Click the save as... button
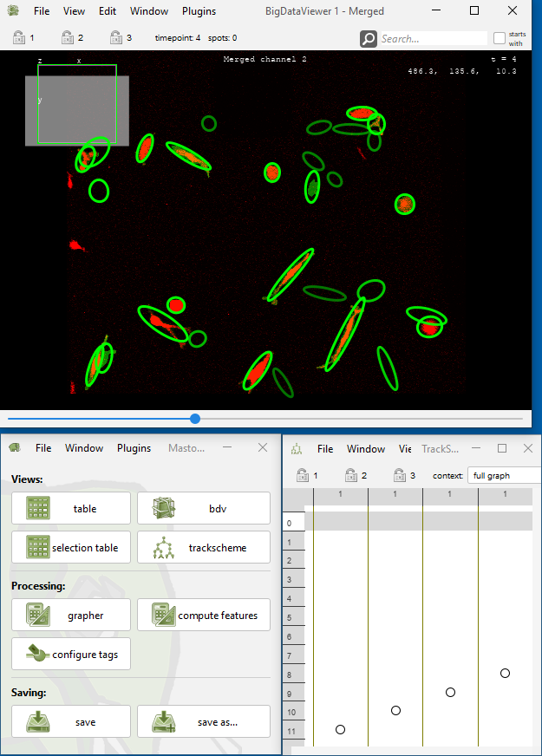542x756 pixels. (204, 721)
